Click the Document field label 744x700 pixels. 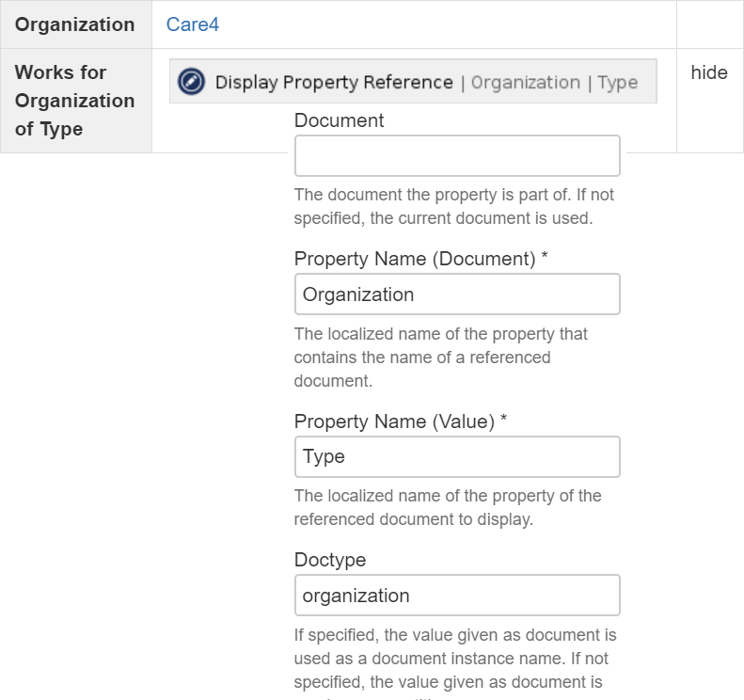click(x=339, y=120)
